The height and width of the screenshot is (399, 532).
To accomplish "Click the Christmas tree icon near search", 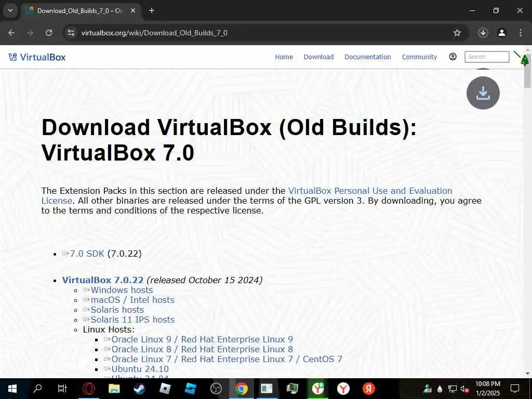I will 525,60.
